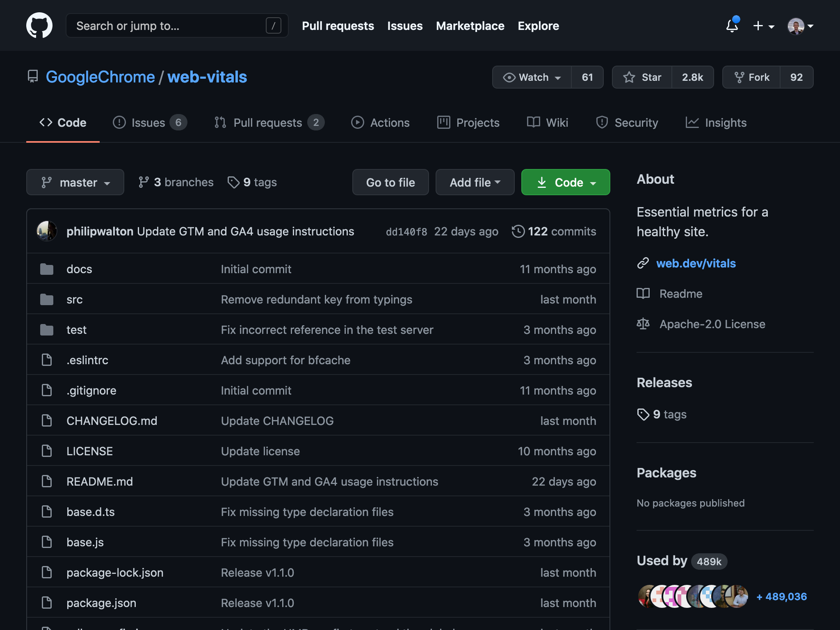Expand the green Code dropdown

pyautogui.click(x=566, y=182)
